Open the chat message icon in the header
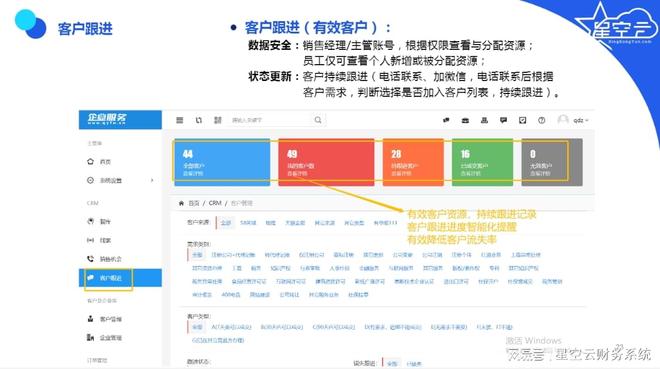 pos(503,120)
